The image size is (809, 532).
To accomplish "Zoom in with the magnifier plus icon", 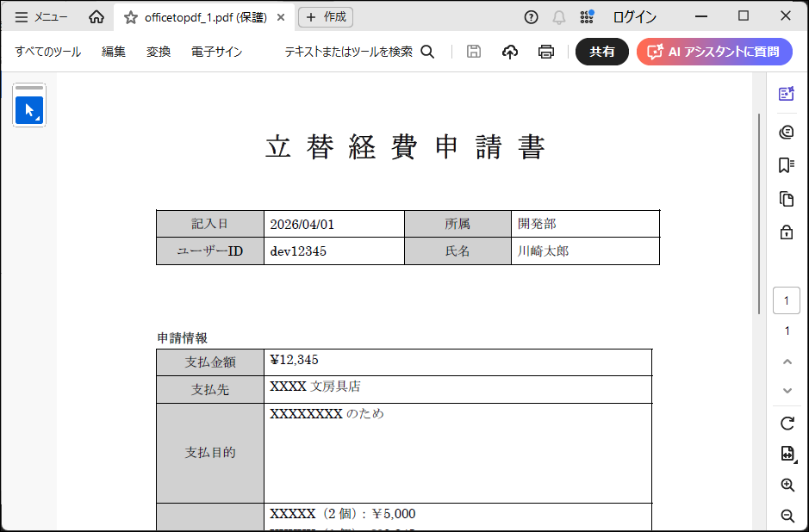I will point(787,486).
